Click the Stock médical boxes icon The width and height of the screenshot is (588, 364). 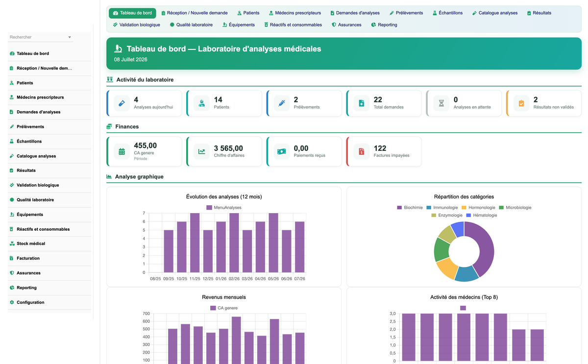pyautogui.click(x=12, y=243)
